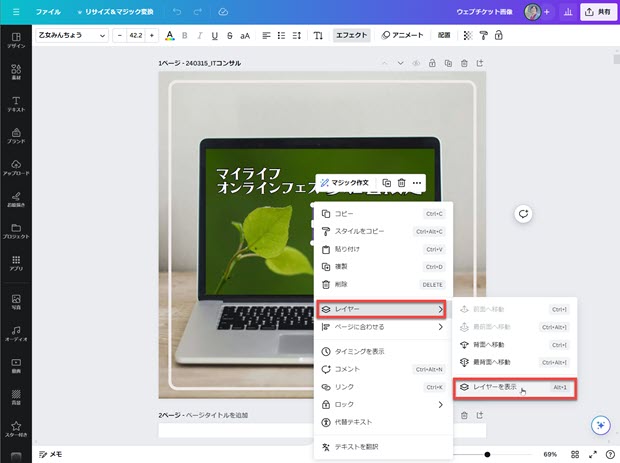Toggle bold formatting

tap(186, 35)
